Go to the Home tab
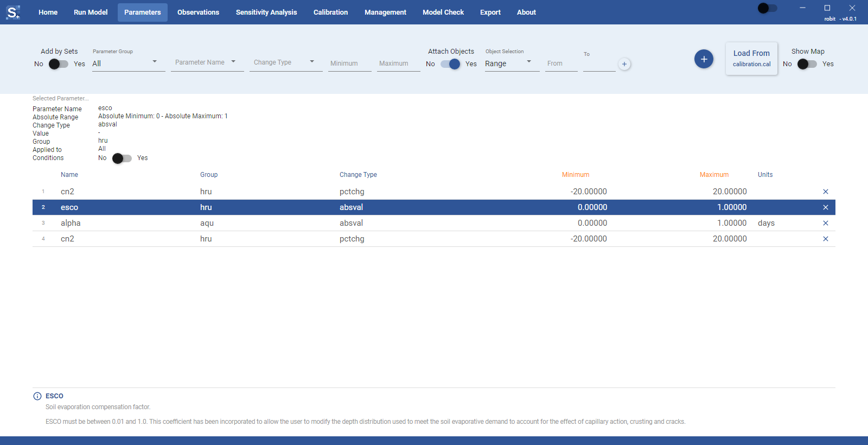The height and width of the screenshot is (445, 868). 48,12
